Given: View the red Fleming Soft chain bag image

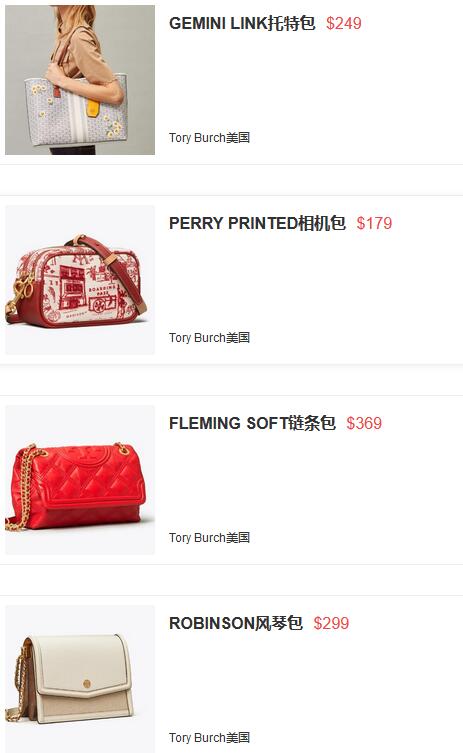Looking at the screenshot, I should point(80,480).
